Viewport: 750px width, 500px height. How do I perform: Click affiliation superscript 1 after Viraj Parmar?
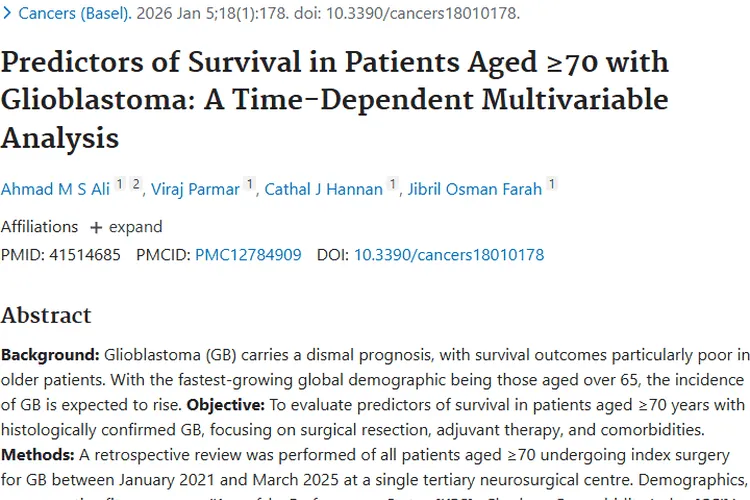coord(249,185)
